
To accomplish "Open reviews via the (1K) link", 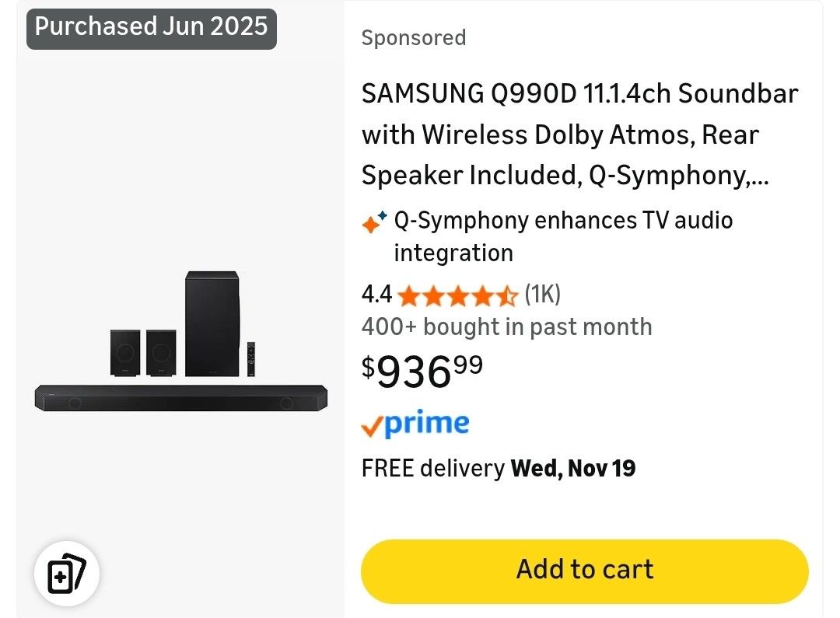I will 542,294.
